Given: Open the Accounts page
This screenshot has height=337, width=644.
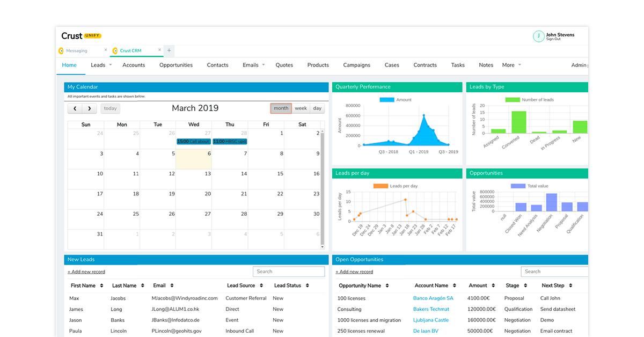Looking at the screenshot, I should [x=134, y=65].
